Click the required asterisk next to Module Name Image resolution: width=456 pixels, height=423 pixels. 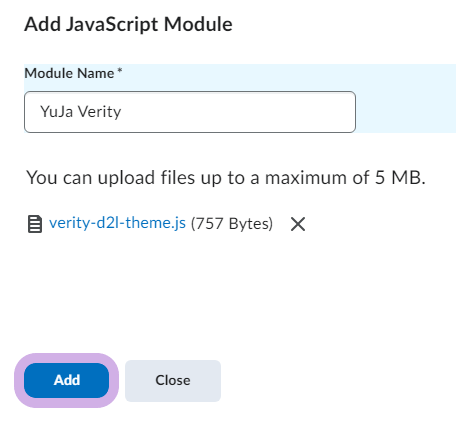[120, 71]
